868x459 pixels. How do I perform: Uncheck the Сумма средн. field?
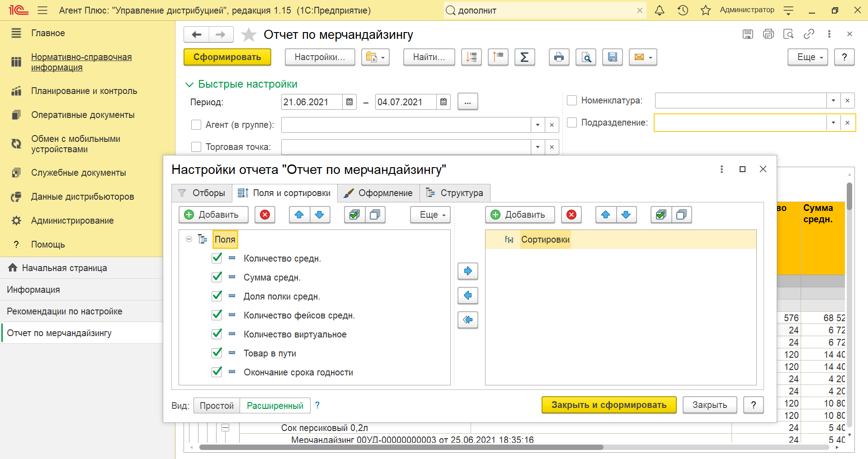click(x=217, y=277)
